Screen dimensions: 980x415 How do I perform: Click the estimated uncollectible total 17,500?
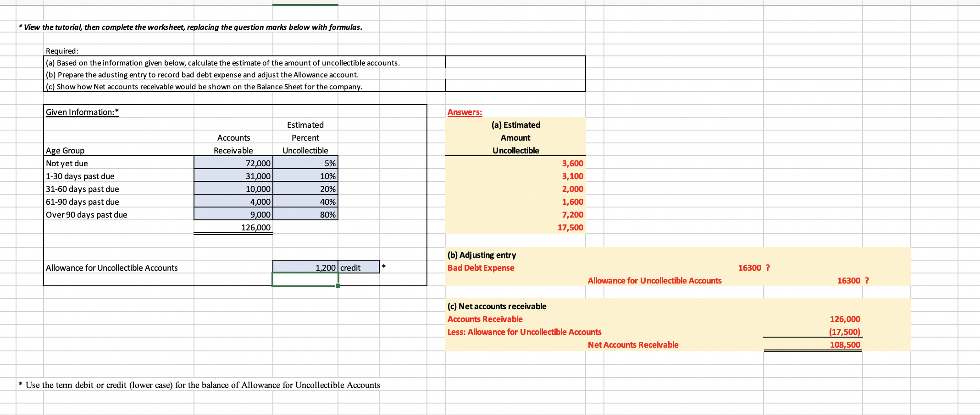[x=571, y=227]
